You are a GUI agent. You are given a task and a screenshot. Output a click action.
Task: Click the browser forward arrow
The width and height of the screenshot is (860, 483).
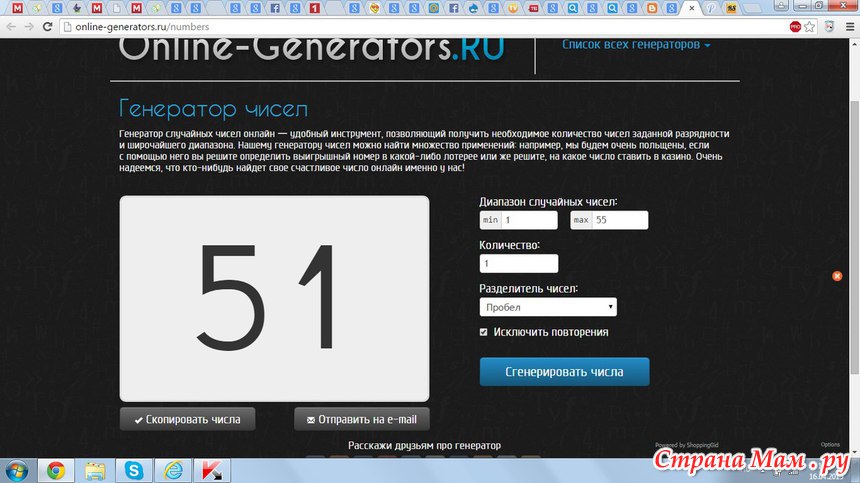29,26
